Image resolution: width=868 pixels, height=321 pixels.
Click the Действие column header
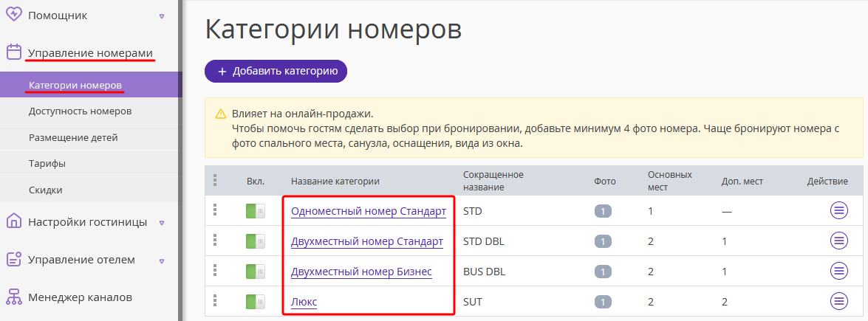(x=827, y=181)
